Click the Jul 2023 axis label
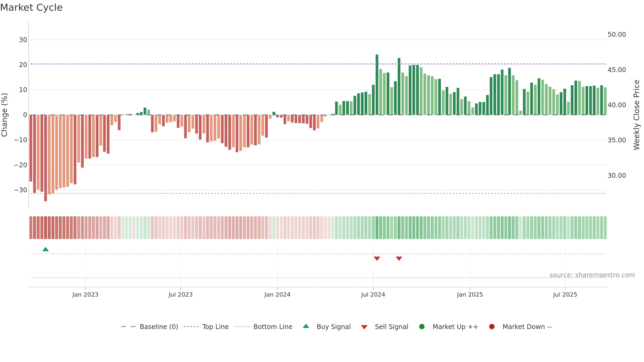 [181, 294]
